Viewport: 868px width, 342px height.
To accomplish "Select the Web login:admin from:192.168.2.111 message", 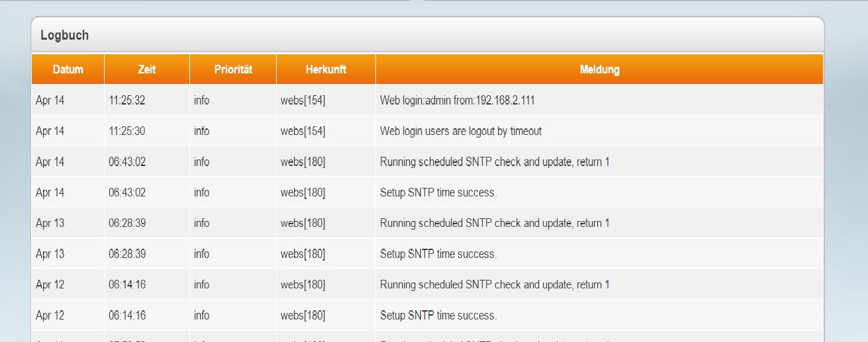I will pos(457,101).
